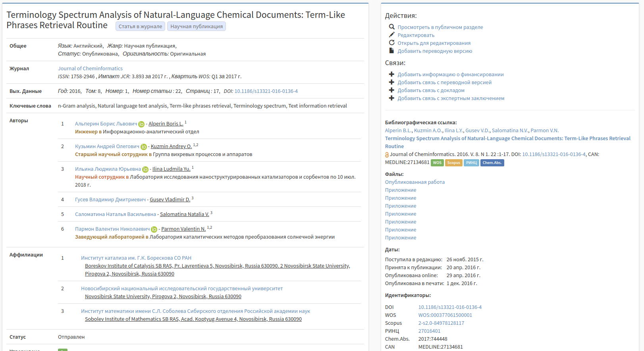The height and width of the screenshot is (351, 644).
Task: Open the 'Опубликованная работа' file
Action: (x=415, y=182)
